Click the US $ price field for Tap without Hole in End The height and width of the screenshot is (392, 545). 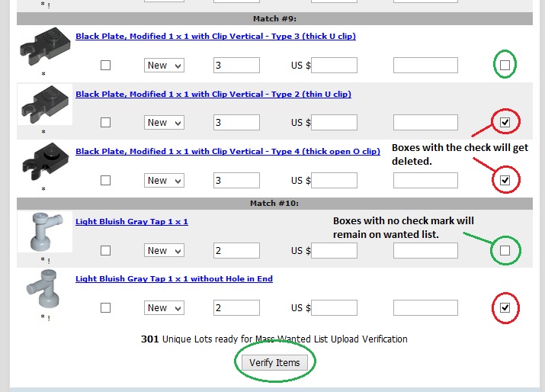pos(334,308)
